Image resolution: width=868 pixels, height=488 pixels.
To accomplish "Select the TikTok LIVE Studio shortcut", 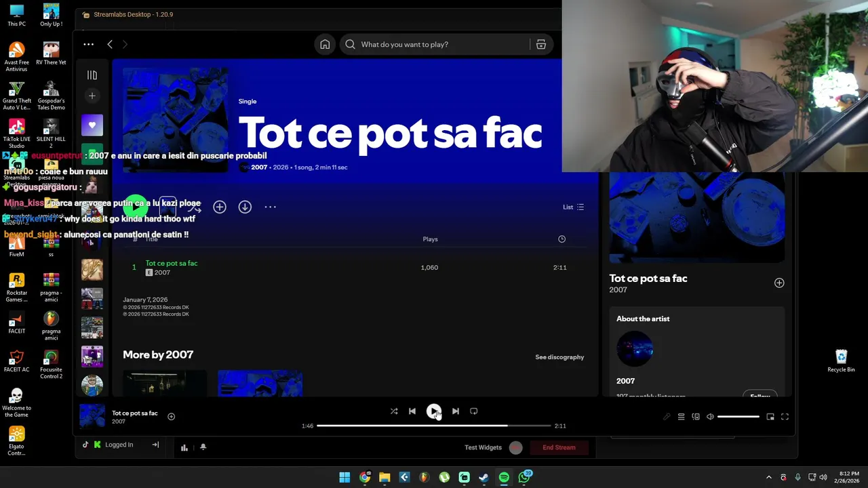I will 17,134.
